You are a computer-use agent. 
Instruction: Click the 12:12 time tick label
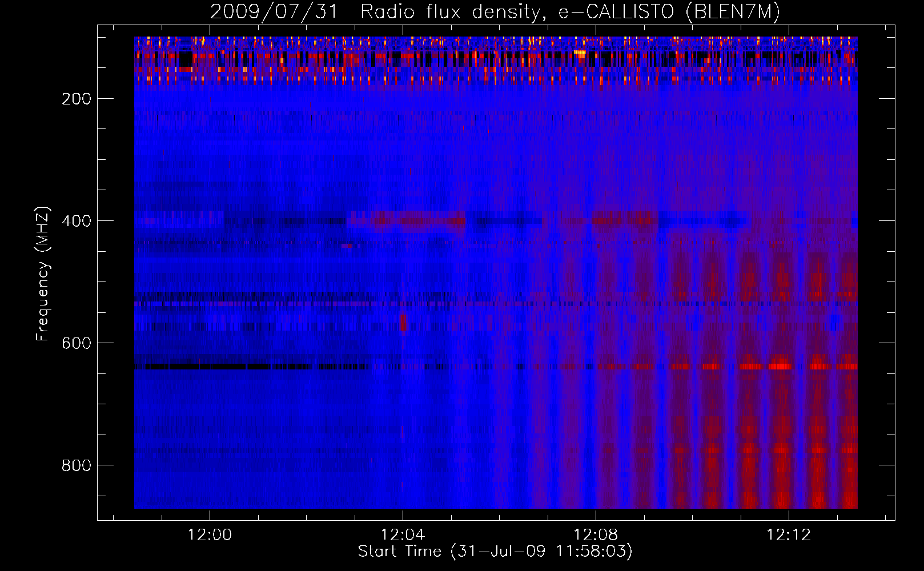789,534
